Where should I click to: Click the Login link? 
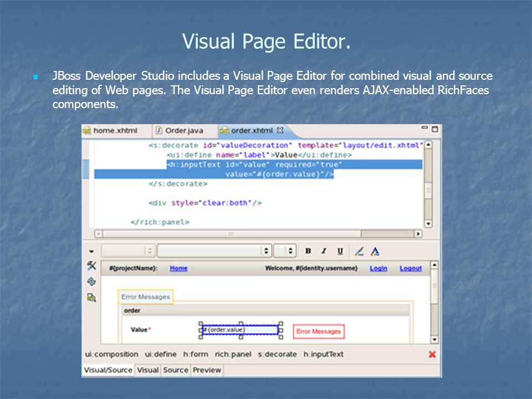click(x=378, y=268)
